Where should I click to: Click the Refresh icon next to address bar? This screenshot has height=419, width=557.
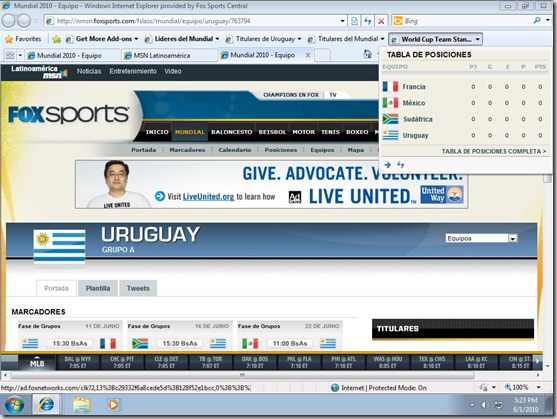click(x=367, y=21)
